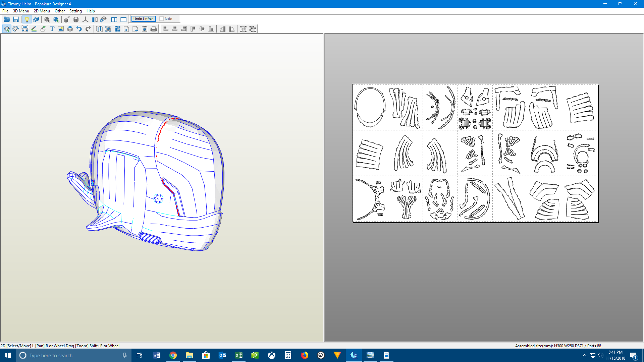This screenshot has height=362, width=644.
Task: Open Excel from the taskbar
Action: point(239,355)
